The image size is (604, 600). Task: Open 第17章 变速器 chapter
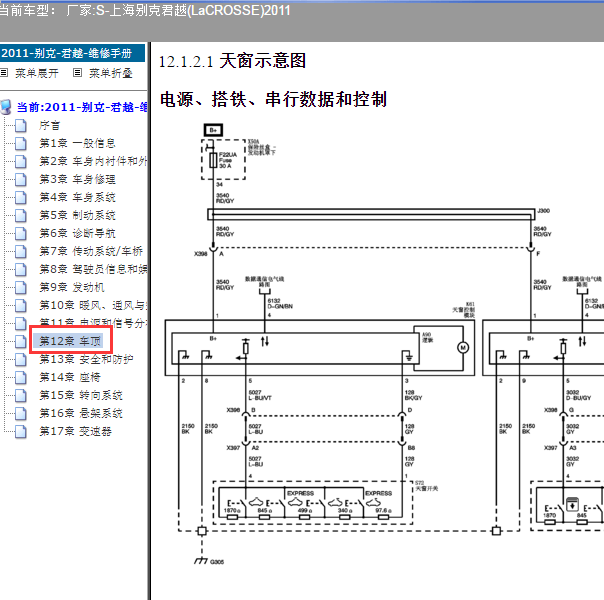[76, 431]
